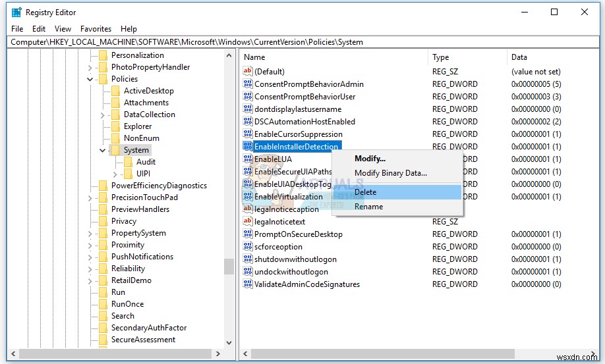The image size is (605, 364).
Task: Click the tree pane horizontal scroll-right arrow
Action: 218,353
